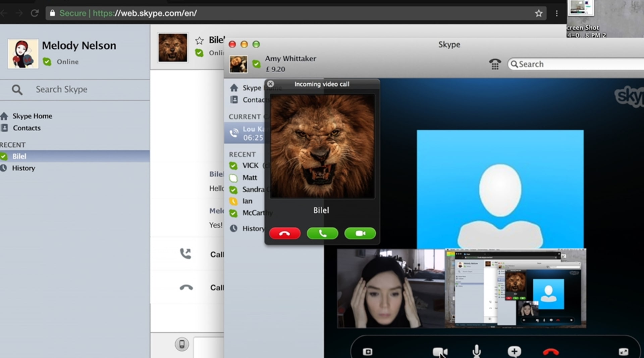Click the History clock icon in Skype app
The height and width of the screenshot is (358, 644).
(233, 228)
